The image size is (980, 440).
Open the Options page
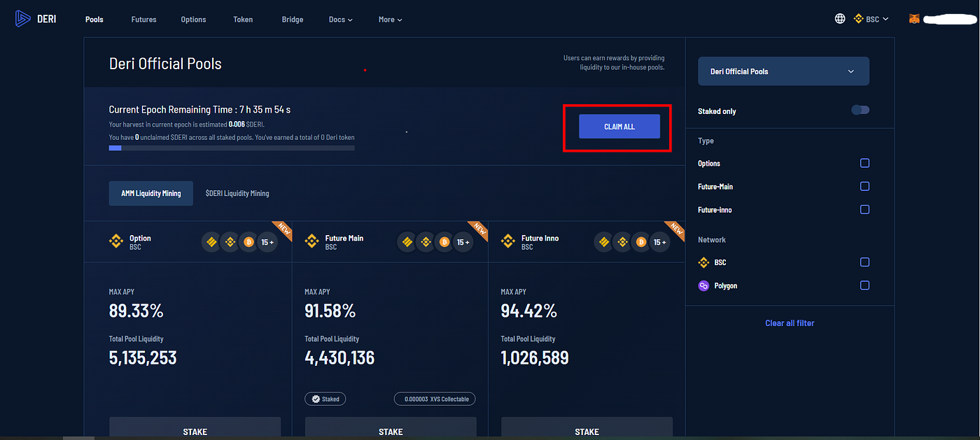coord(193,20)
